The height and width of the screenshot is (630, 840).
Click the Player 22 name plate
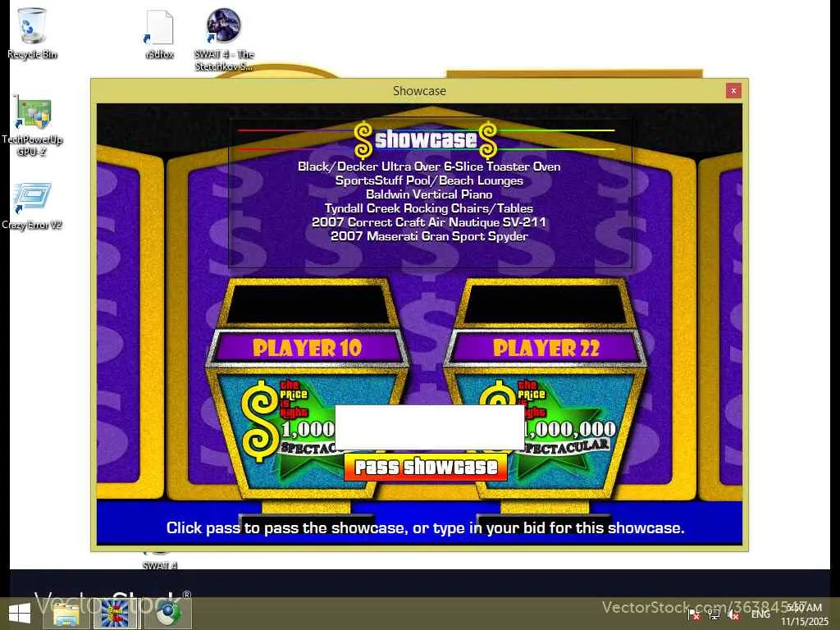coord(546,348)
